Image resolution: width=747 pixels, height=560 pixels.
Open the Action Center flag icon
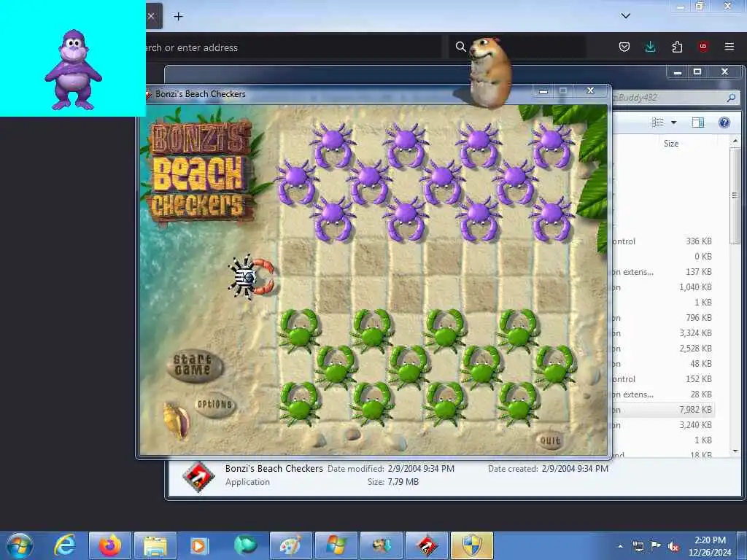tap(656, 546)
